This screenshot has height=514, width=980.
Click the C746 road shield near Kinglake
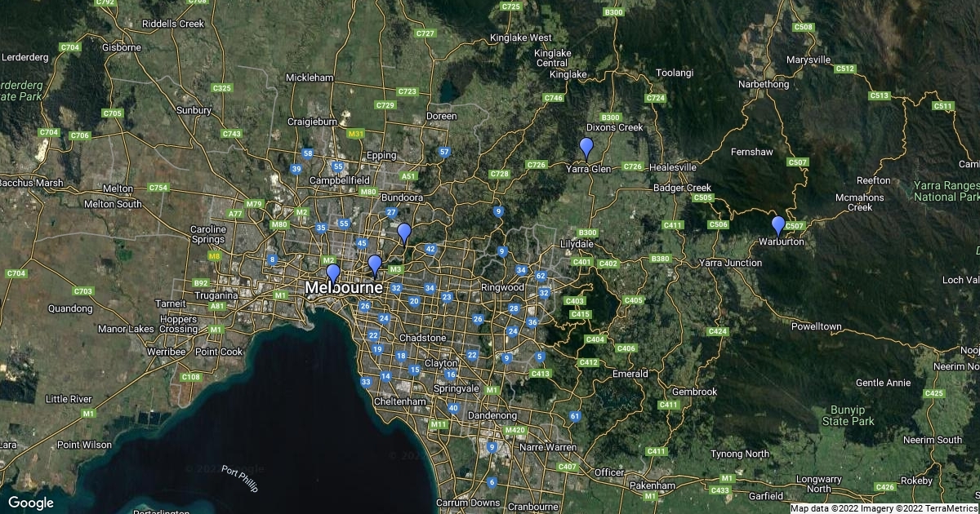coord(554,98)
